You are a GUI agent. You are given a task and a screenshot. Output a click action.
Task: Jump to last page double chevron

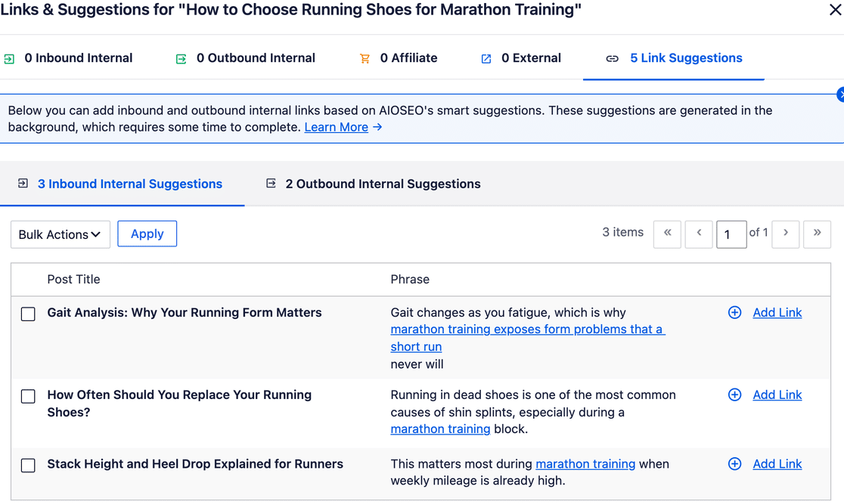(x=817, y=234)
